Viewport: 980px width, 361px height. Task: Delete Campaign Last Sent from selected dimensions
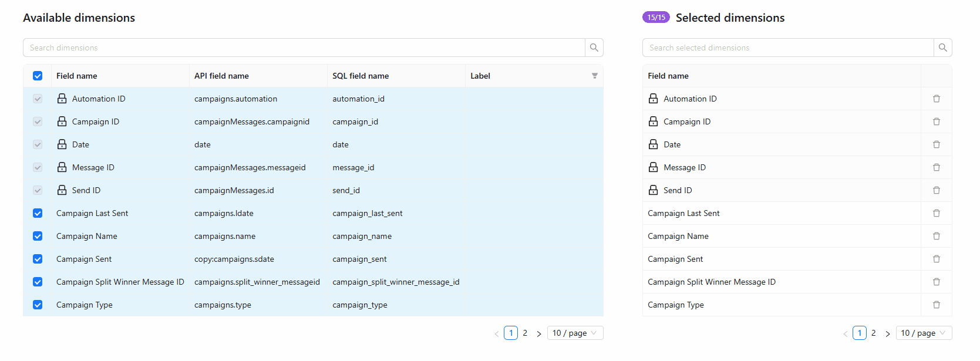coord(936,213)
